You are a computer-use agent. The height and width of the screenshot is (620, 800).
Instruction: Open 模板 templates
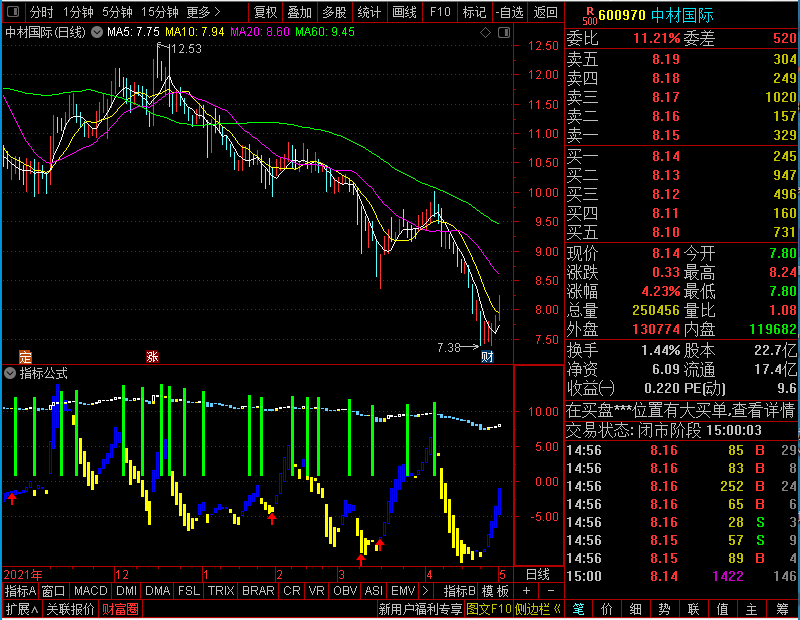click(x=495, y=591)
